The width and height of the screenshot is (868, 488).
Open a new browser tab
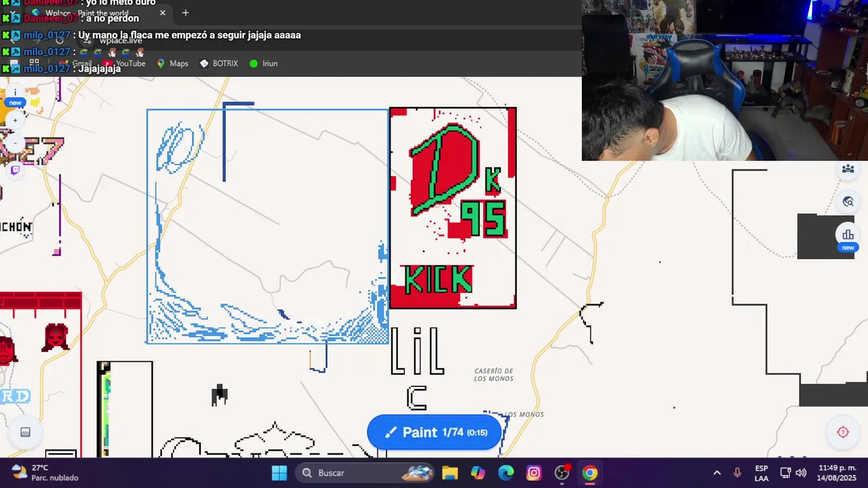click(185, 13)
